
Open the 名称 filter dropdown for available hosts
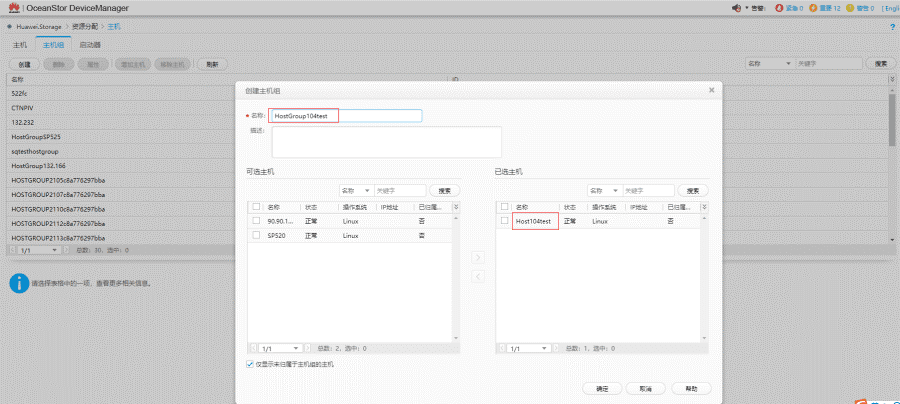pos(356,190)
